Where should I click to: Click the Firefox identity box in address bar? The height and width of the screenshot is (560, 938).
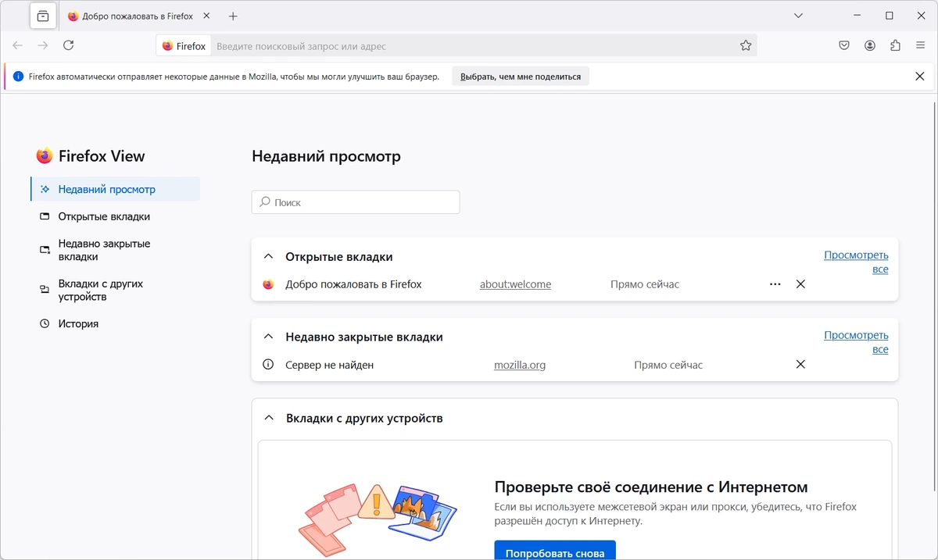(x=184, y=46)
